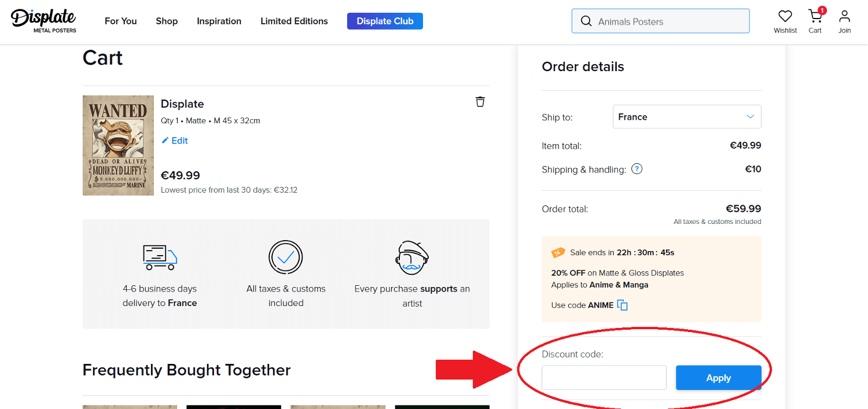
Task: Click the delivery truck icon
Action: click(x=160, y=257)
